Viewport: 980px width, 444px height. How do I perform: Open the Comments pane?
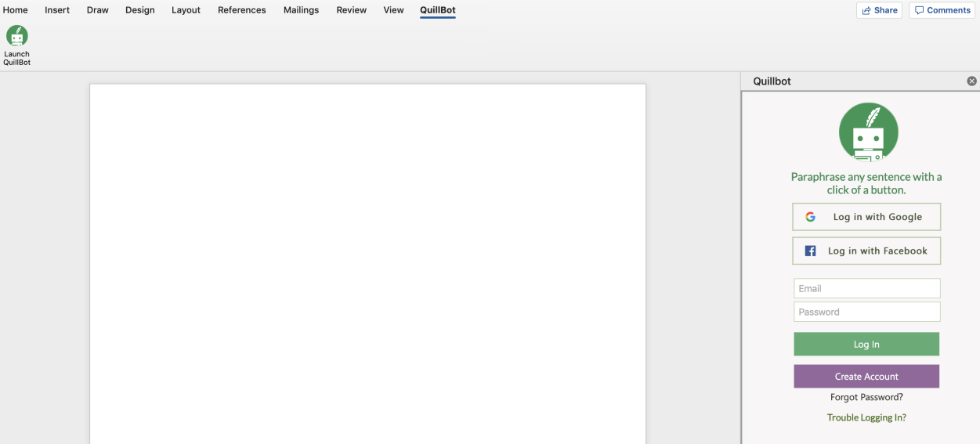[x=942, y=10]
